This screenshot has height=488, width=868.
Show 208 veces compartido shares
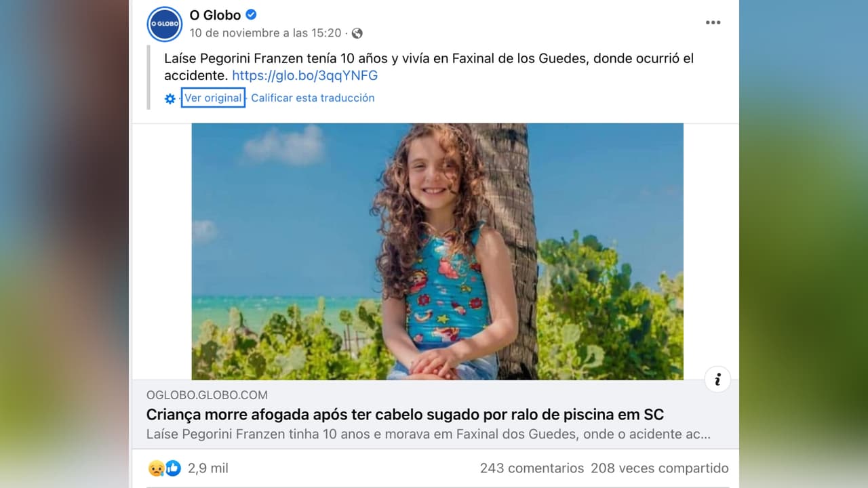(660, 468)
